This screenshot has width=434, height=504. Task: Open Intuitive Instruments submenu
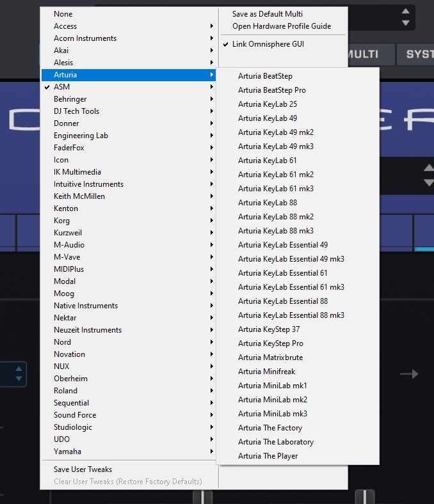coord(129,184)
